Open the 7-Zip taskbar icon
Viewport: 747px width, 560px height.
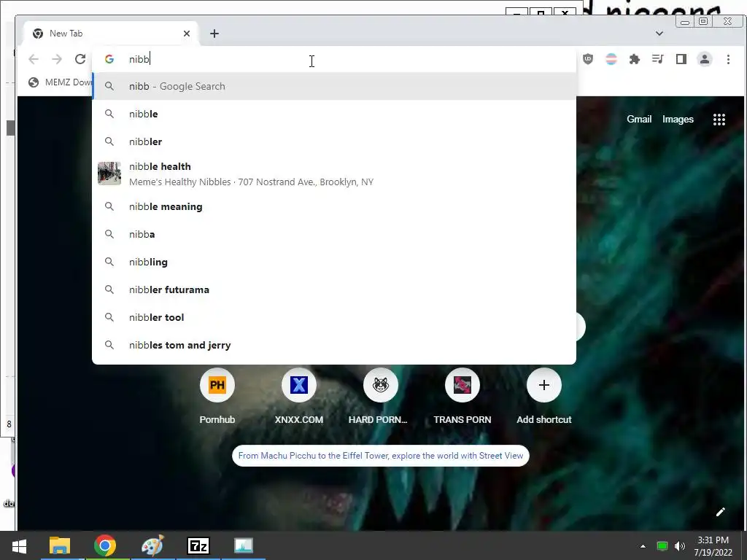coord(198,545)
